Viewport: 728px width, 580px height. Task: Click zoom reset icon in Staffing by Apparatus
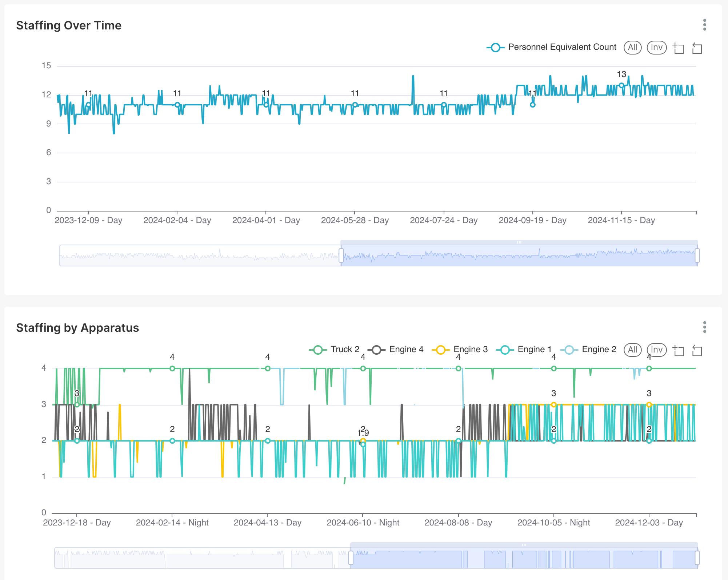697,350
